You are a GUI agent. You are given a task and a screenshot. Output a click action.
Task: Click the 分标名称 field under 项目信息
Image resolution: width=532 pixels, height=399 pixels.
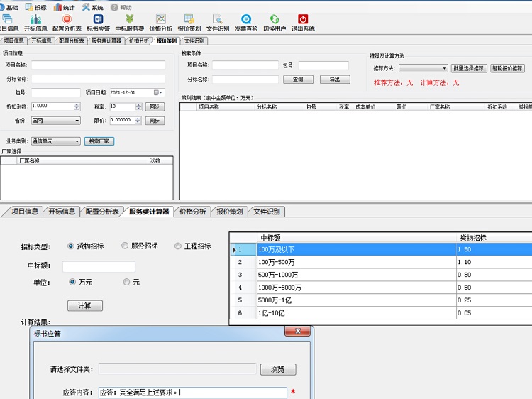(98, 79)
